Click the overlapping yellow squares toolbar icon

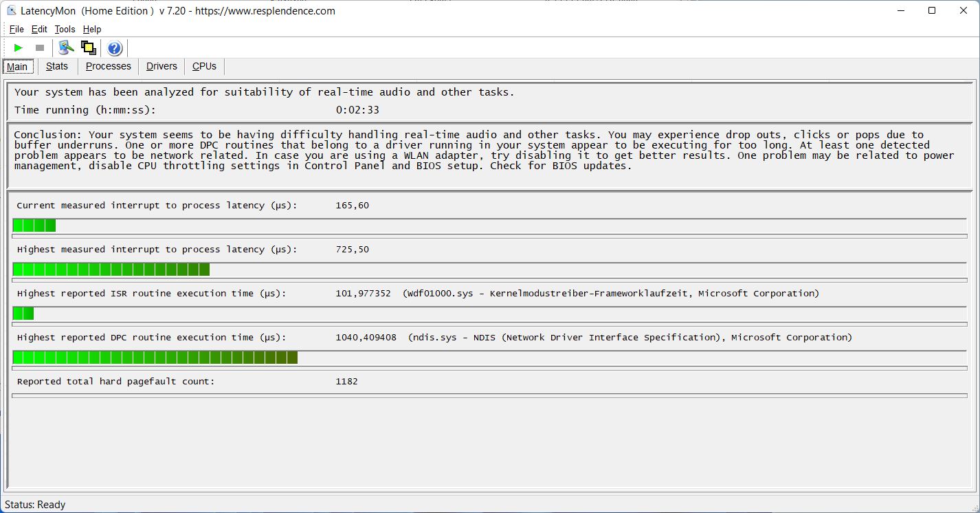click(x=88, y=47)
